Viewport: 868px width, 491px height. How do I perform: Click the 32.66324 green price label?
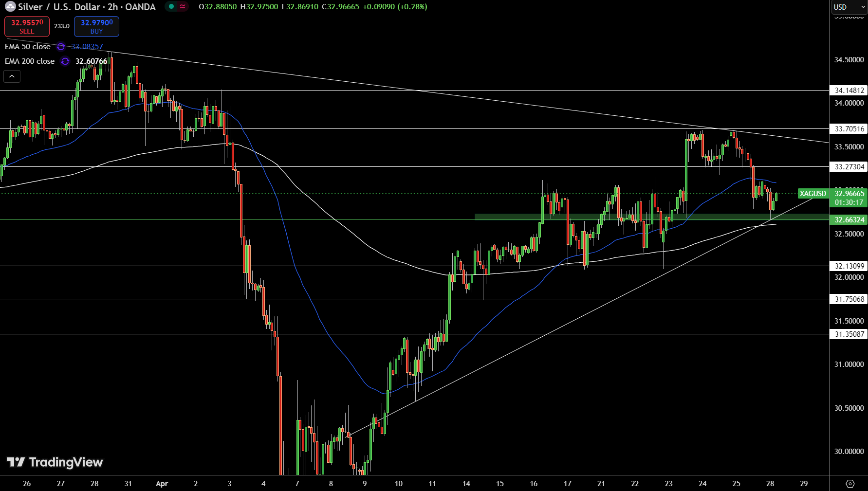[849, 220]
